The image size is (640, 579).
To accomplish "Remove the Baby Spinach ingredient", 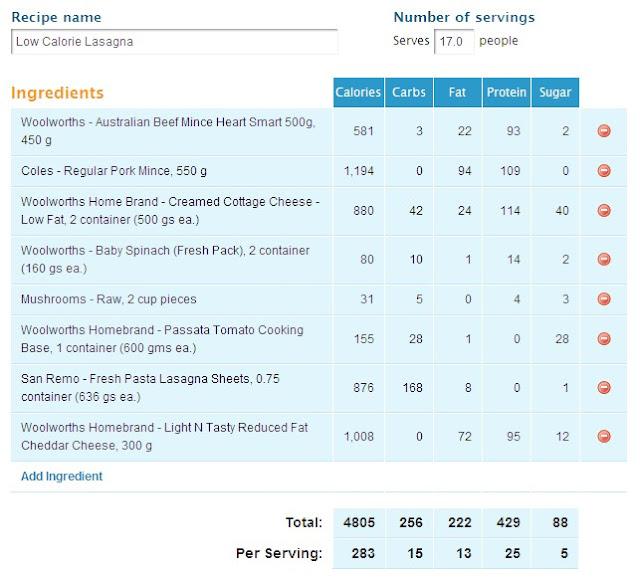I will pyautogui.click(x=604, y=259).
